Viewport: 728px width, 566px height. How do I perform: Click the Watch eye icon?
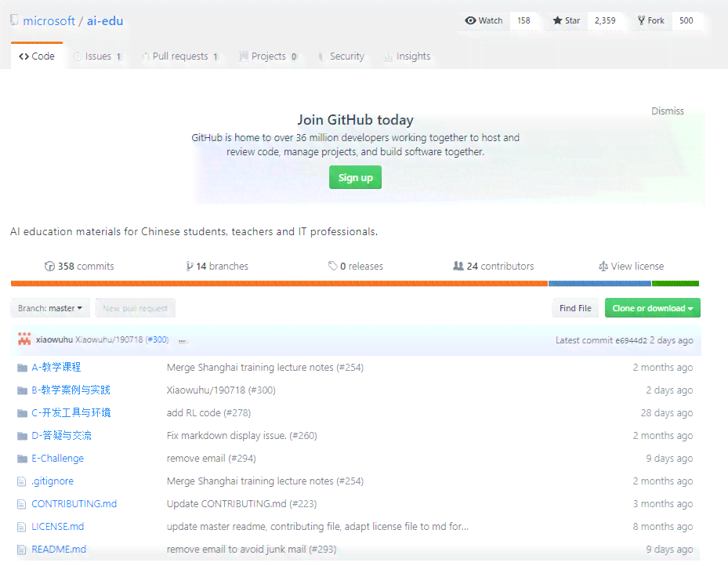click(470, 20)
